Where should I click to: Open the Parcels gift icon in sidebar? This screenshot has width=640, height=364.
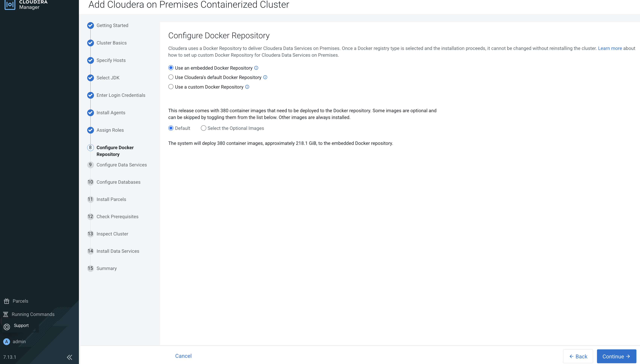coord(7,301)
